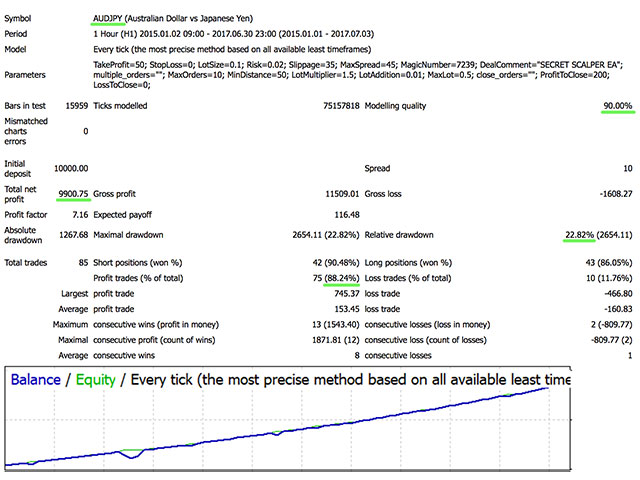
Task: Click the bars in test value 15959
Action: click(72, 106)
